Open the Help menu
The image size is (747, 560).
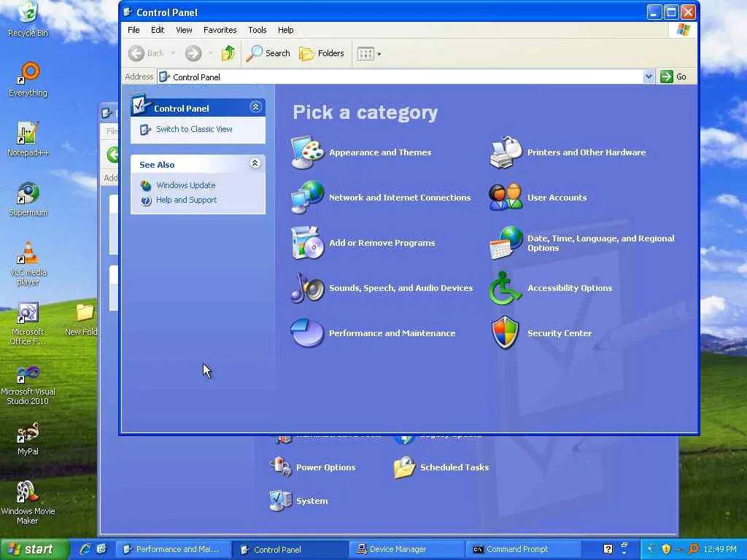pos(286,30)
